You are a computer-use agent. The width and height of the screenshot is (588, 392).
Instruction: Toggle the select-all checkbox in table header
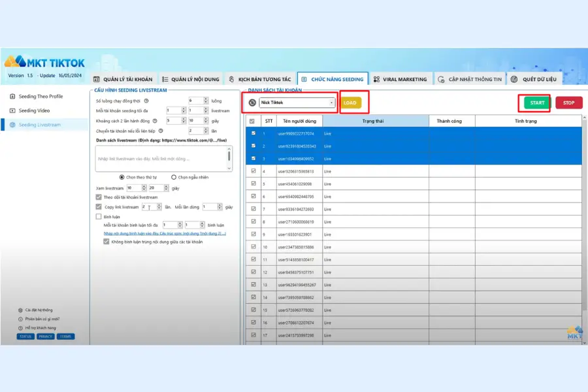(x=252, y=121)
